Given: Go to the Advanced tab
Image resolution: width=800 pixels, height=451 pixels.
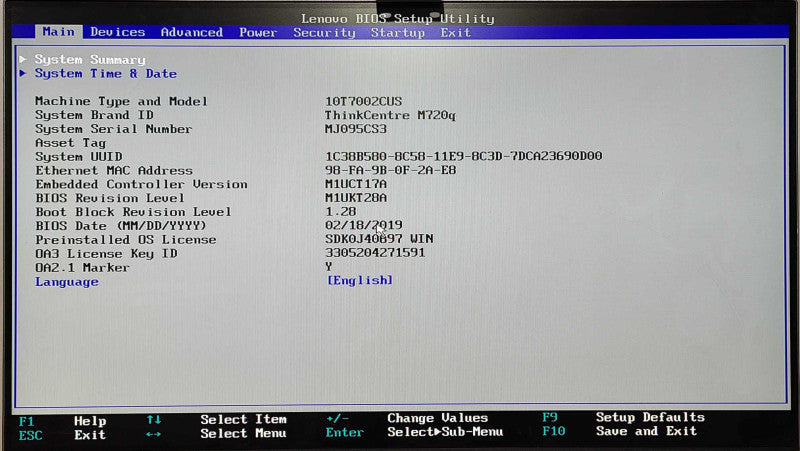Looking at the screenshot, I should coord(192,32).
